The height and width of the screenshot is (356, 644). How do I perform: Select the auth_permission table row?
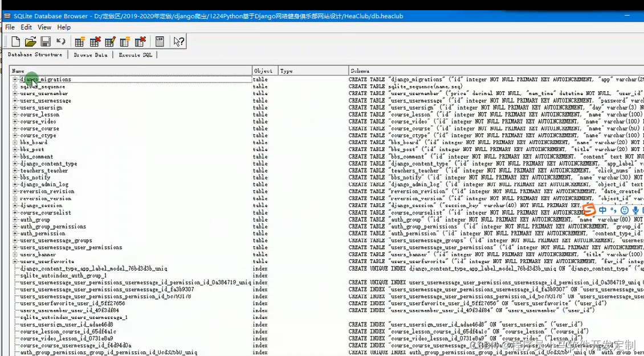(327, 233)
